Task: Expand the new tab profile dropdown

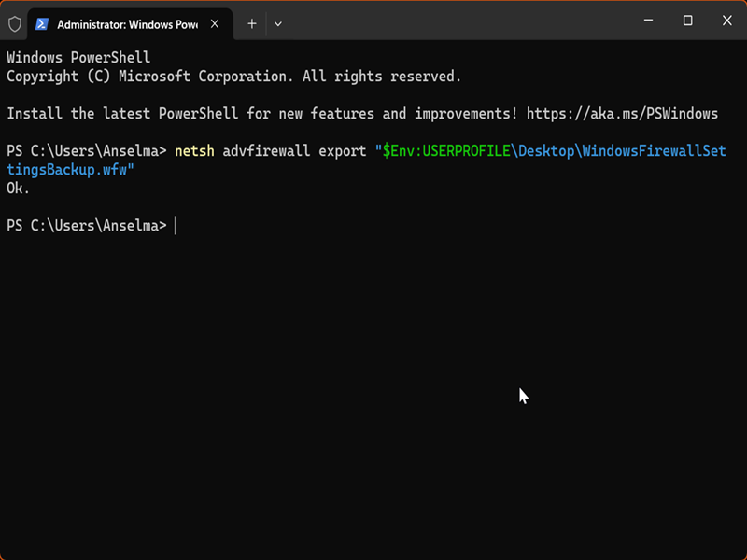Action: (x=278, y=22)
